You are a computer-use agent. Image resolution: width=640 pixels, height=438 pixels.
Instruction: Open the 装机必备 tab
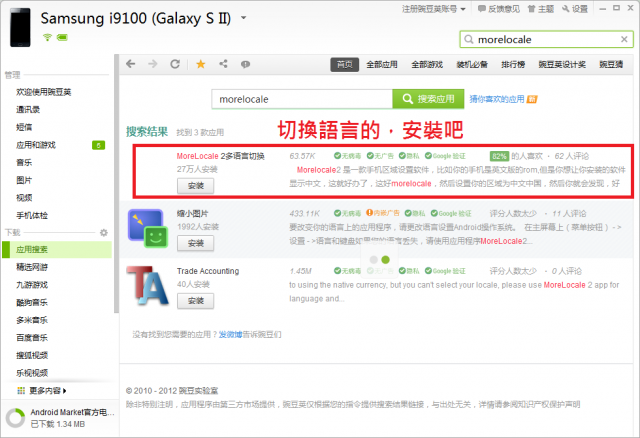click(472, 64)
